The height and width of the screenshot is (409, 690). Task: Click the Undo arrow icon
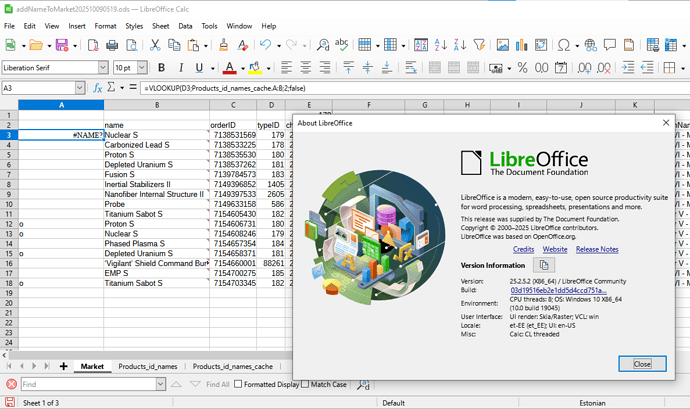click(x=265, y=45)
